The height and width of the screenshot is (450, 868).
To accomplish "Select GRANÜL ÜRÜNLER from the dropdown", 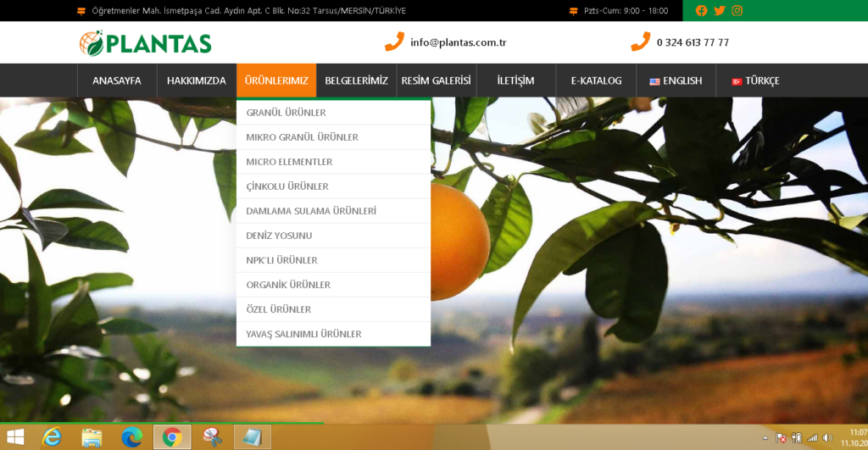I will 287,113.
